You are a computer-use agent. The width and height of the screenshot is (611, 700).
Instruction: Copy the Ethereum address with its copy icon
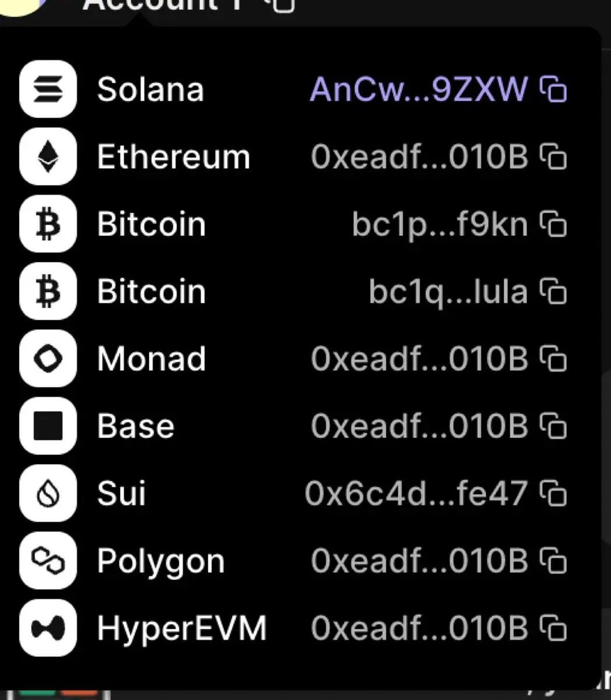[553, 156]
